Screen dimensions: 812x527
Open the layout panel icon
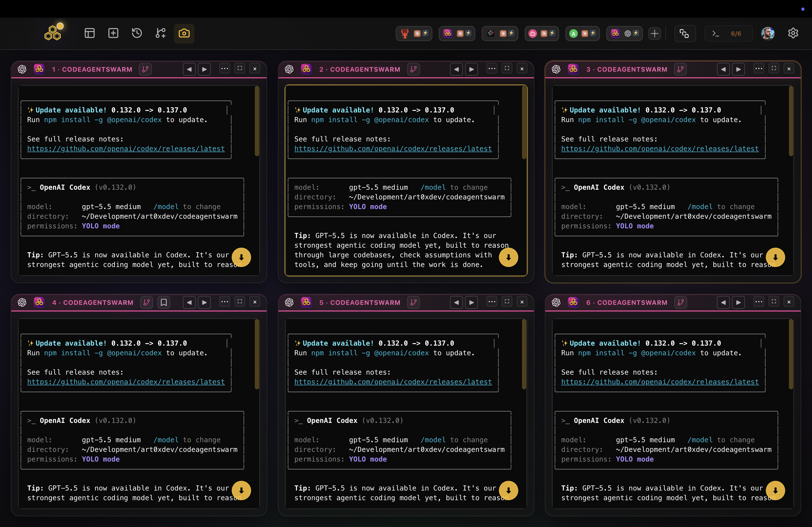click(89, 33)
